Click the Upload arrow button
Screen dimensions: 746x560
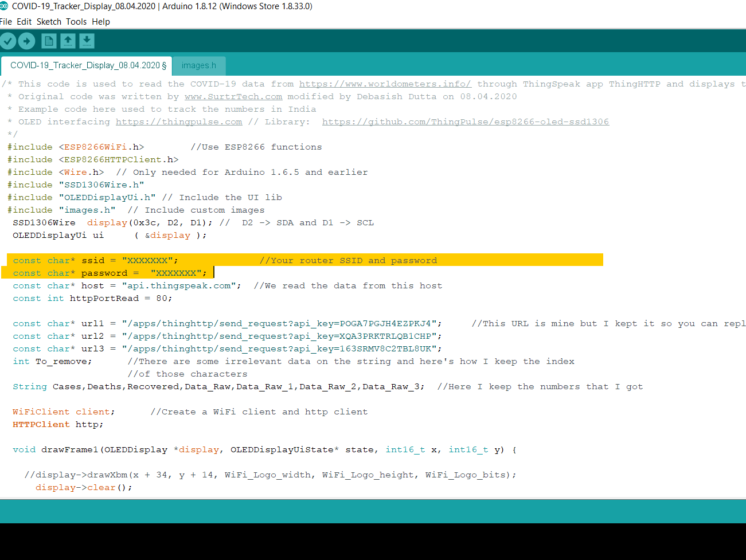[x=27, y=41]
